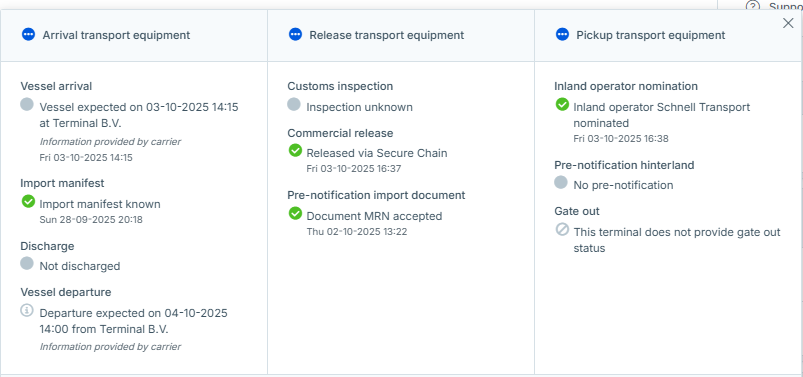Click the green check for Released via Secure Chain
The width and height of the screenshot is (803, 377).
[295, 150]
